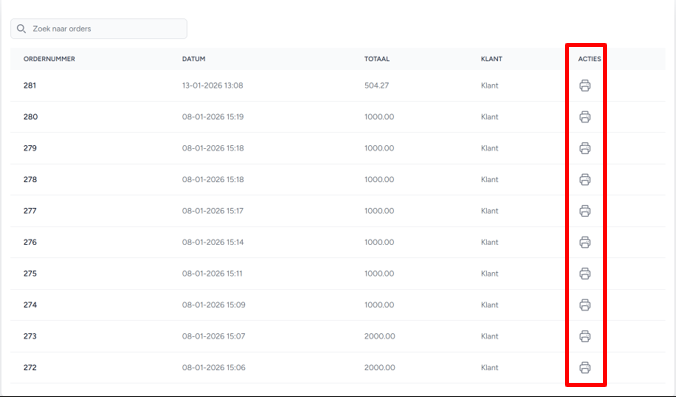This screenshot has width=676, height=397.
Task: Select order number 272
Action: click(30, 368)
